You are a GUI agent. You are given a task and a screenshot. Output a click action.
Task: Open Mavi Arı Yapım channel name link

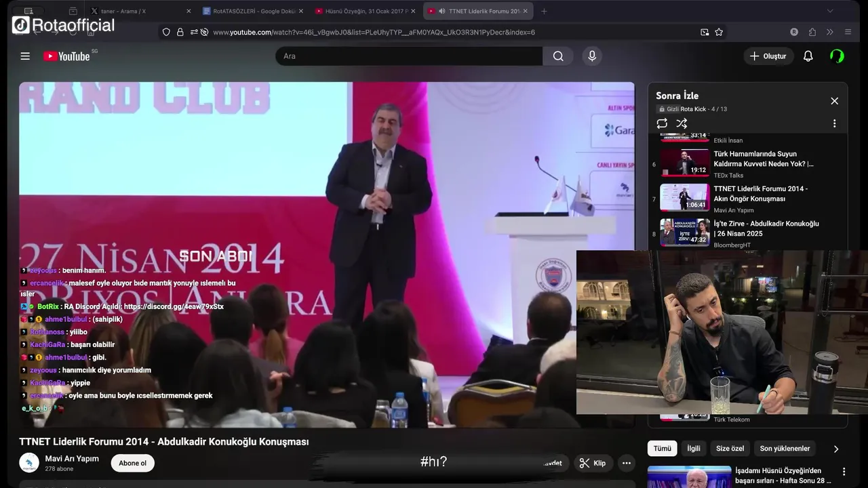(72, 458)
